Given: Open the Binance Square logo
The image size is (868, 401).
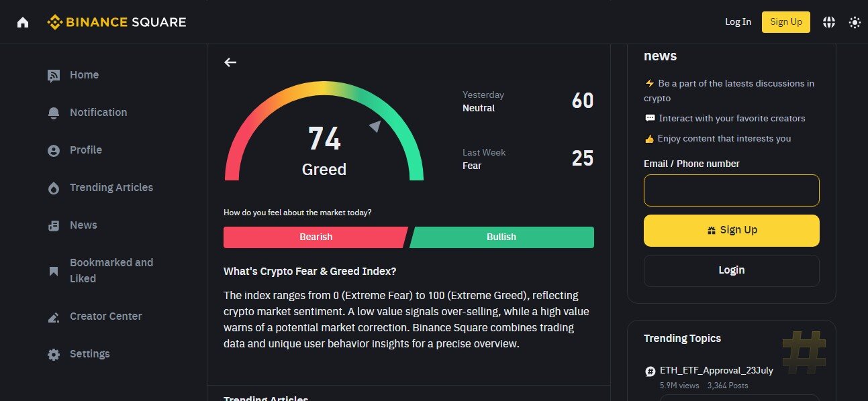Looking at the screenshot, I should [x=117, y=22].
